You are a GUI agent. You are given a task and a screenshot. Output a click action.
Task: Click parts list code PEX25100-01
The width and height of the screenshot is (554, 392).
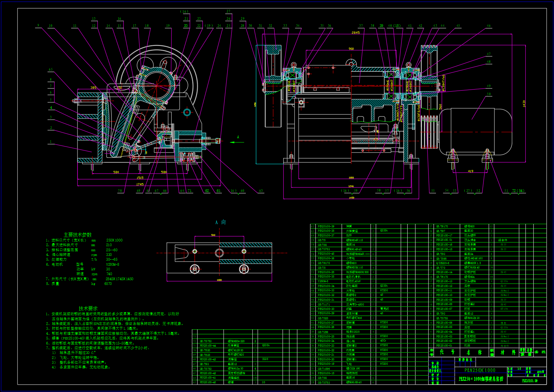tap(444, 346)
